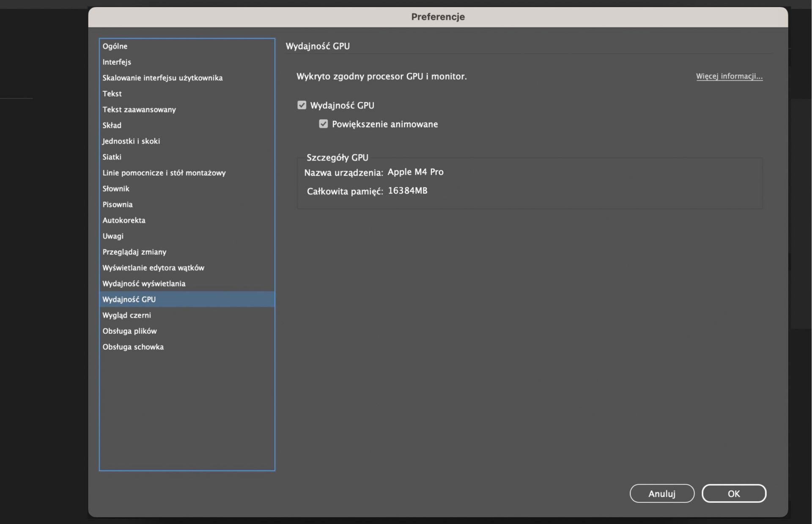The height and width of the screenshot is (524, 812).
Task: Select Ogólne in preferences list
Action: (x=115, y=46)
